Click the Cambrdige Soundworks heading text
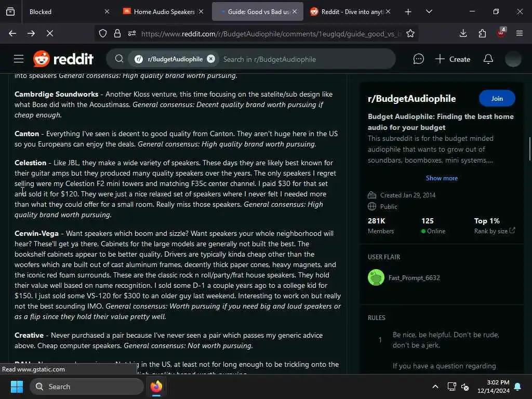The width and height of the screenshot is (532, 399). (x=56, y=94)
